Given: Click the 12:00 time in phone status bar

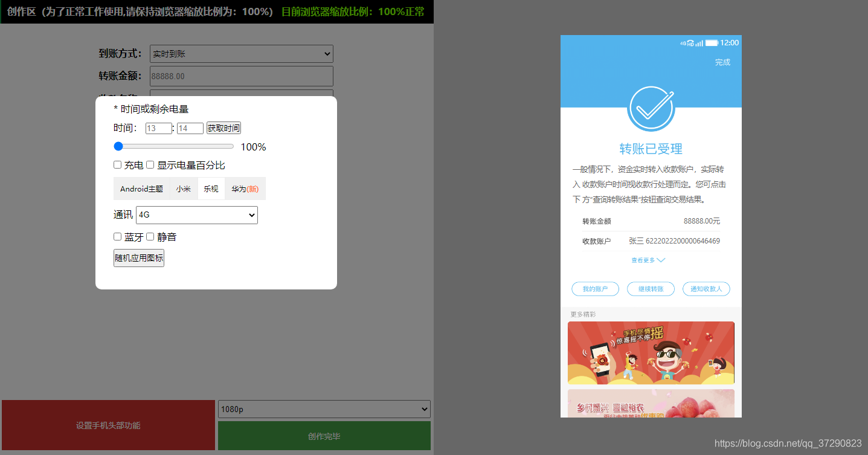Looking at the screenshot, I should tap(730, 43).
